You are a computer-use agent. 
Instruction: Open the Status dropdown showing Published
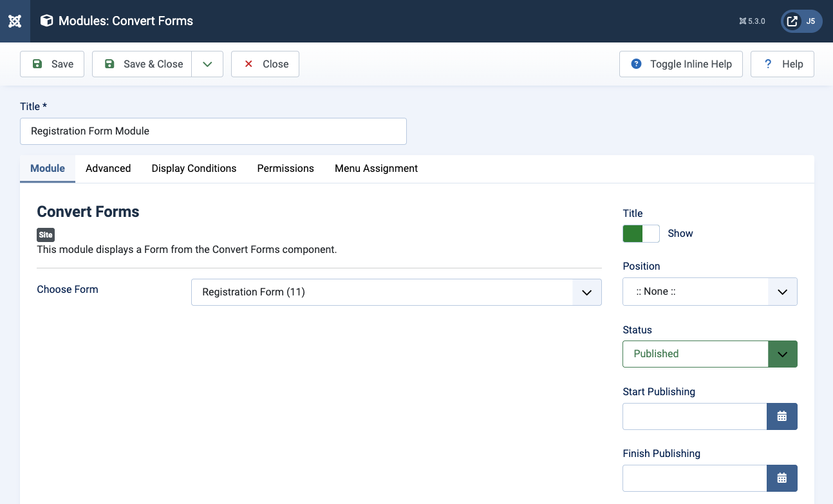coord(710,354)
